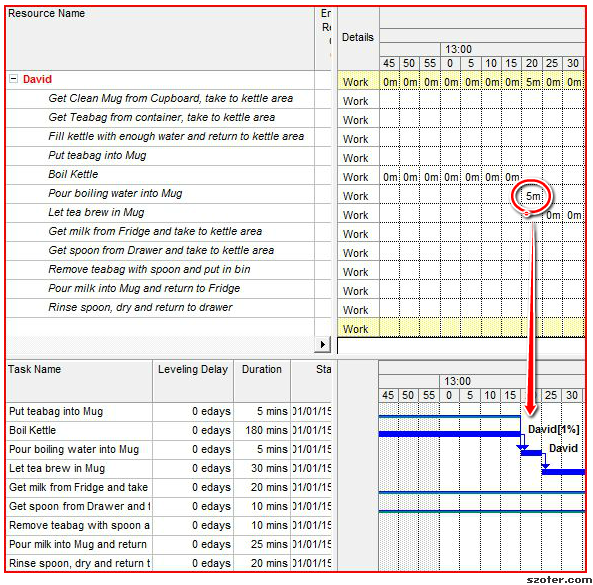Click the Let tea brew Gantt bar
593x585 pixels.
564,472
